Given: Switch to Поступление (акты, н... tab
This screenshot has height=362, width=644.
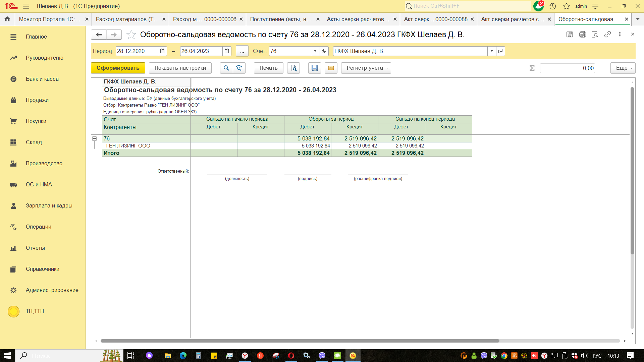Looking at the screenshot, I should tap(281, 19).
